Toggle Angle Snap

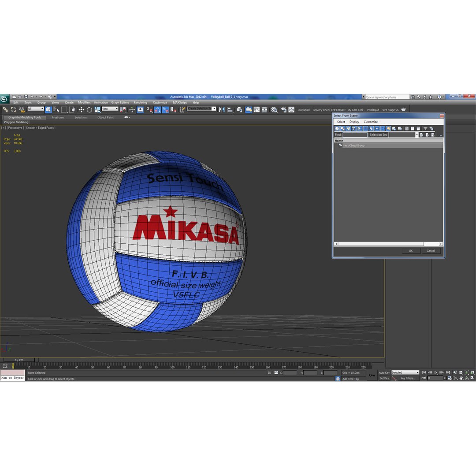click(x=157, y=110)
